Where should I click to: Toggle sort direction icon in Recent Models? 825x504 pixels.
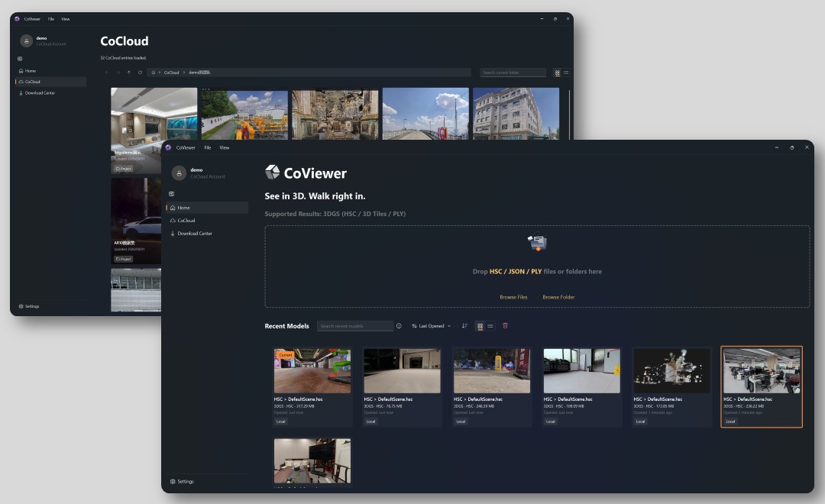(x=464, y=326)
